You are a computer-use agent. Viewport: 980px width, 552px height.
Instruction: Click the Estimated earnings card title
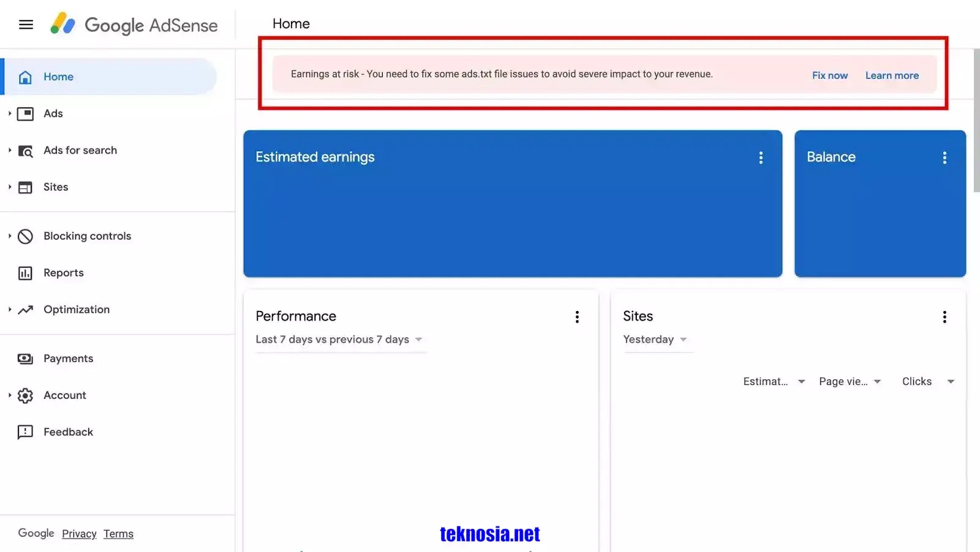[x=315, y=157]
